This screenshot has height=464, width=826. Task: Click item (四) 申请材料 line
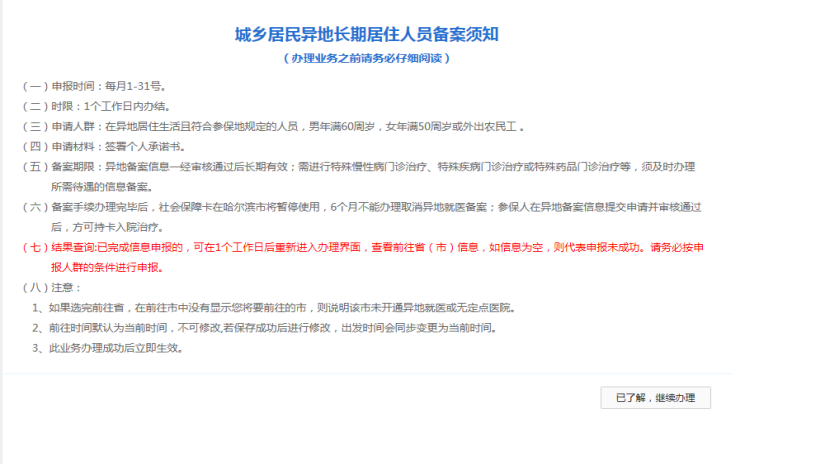point(104,146)
